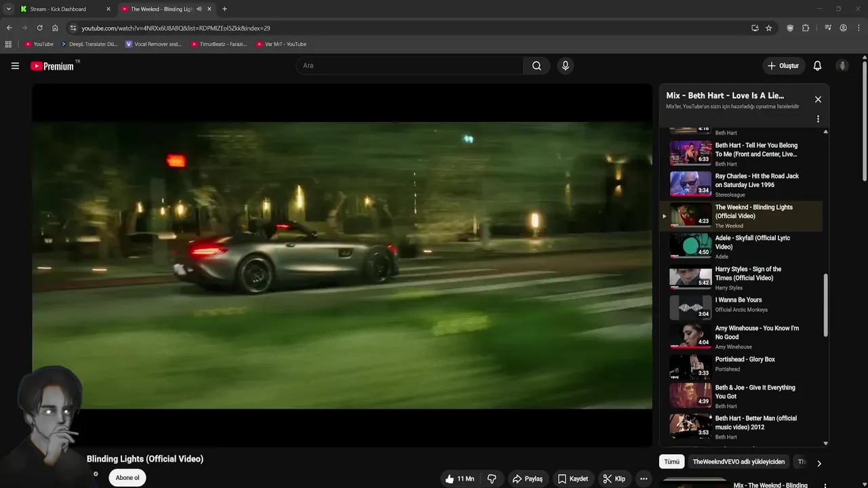The image size is (868, 488).
Task: Go back in browser history
Action: point(9,28)
